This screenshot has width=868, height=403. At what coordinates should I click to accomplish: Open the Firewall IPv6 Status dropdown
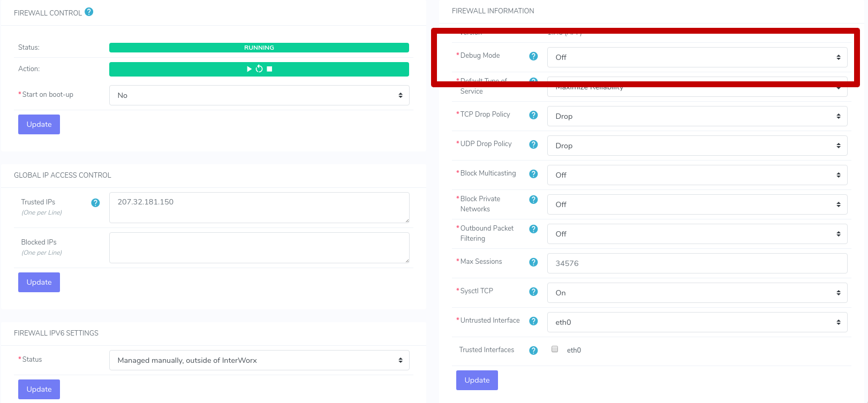click(x=259, y=360)
